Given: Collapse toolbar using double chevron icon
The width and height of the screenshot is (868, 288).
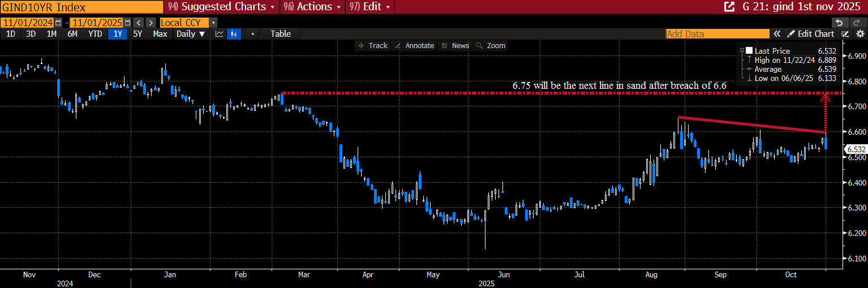Looking at the screenshot, I should [x=777, y=34].
